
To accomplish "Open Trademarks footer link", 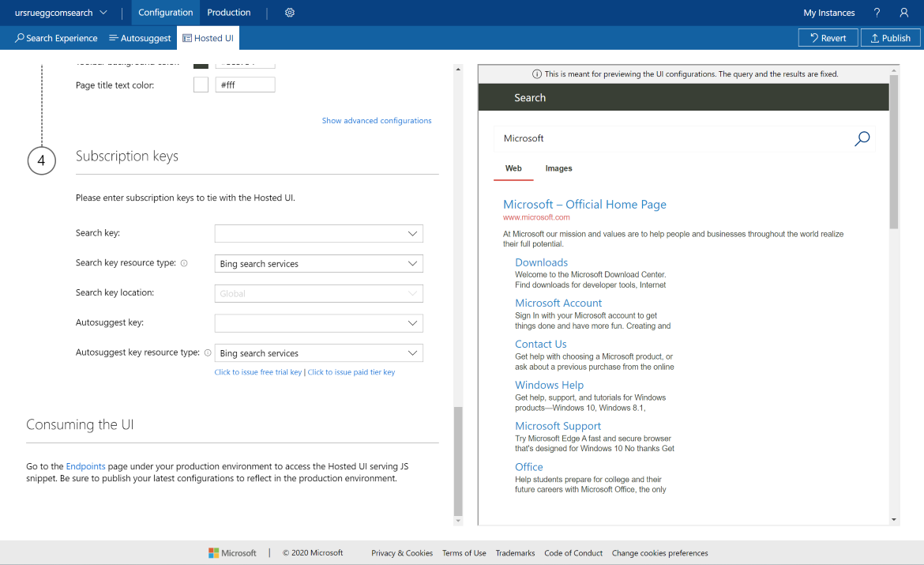I will tap(515, 553).
